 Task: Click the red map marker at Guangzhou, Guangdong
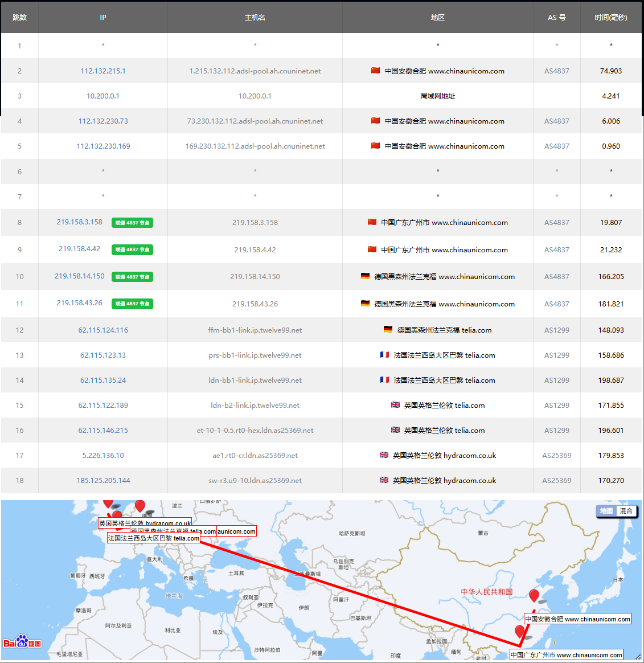tap(519, 631)
